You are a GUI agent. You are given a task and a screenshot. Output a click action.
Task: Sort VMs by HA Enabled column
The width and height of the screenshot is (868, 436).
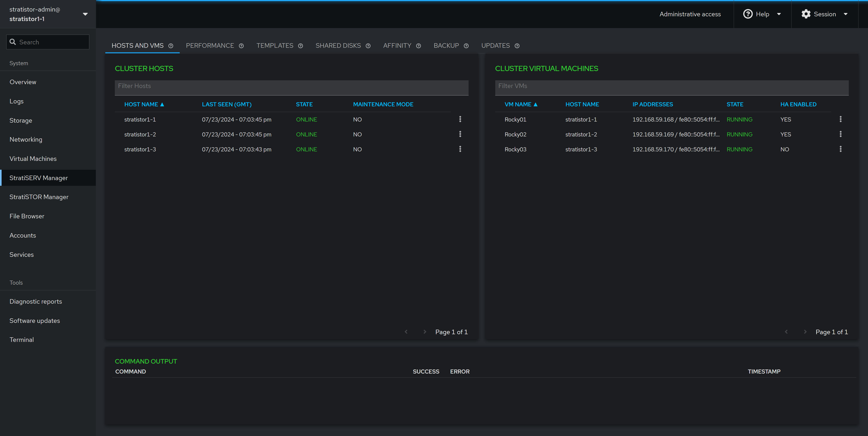pyautogui.click(x=798, y=105)
